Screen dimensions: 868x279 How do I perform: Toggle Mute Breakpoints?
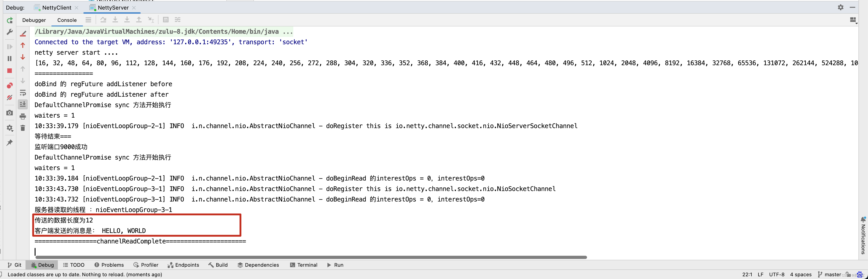(9, 98)
